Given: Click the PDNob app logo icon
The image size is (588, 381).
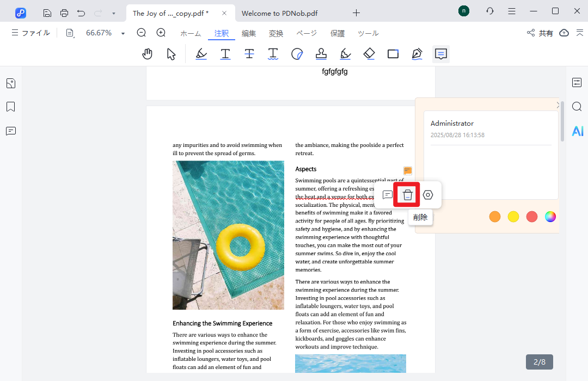Looking at the screenshot, I should tap(21, 13).
